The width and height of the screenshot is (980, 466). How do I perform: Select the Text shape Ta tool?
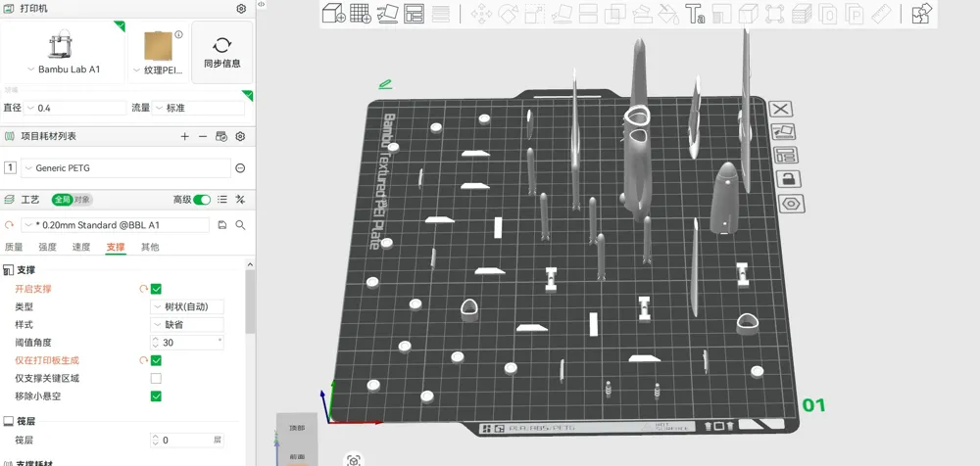(x=695, y=14)
